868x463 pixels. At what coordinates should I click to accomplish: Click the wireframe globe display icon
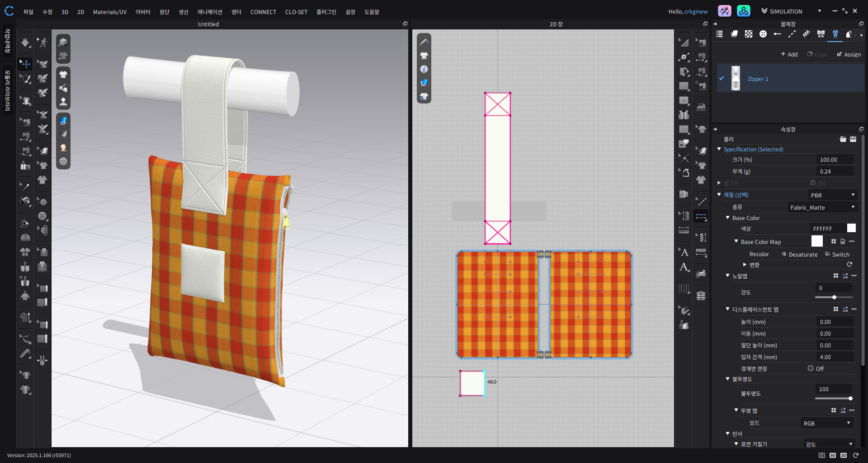(x=63, y=161)
